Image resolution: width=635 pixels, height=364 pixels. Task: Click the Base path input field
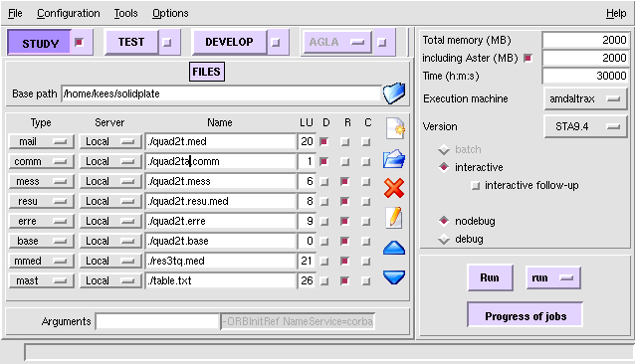[x=221, y=93]
